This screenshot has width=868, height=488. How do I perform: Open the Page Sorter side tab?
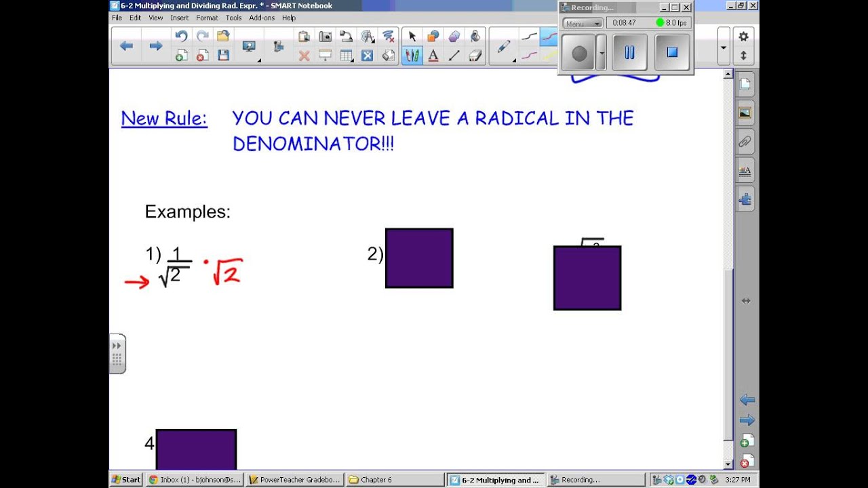click(x=745, y=84)
